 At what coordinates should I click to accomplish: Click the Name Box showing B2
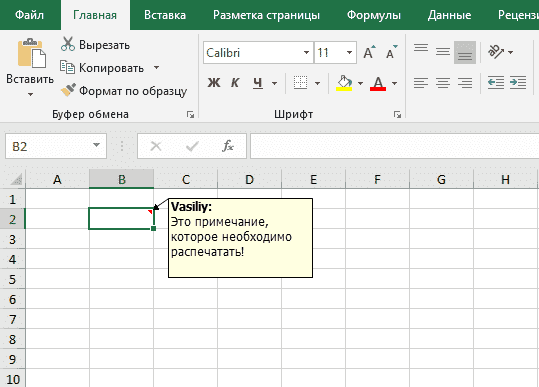(x=48, y=146)
